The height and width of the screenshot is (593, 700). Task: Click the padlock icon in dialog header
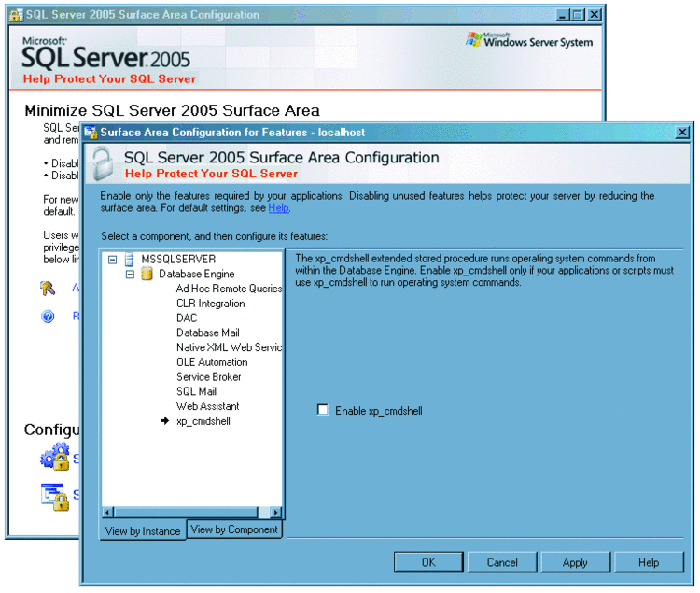click(x=103, y=163)
